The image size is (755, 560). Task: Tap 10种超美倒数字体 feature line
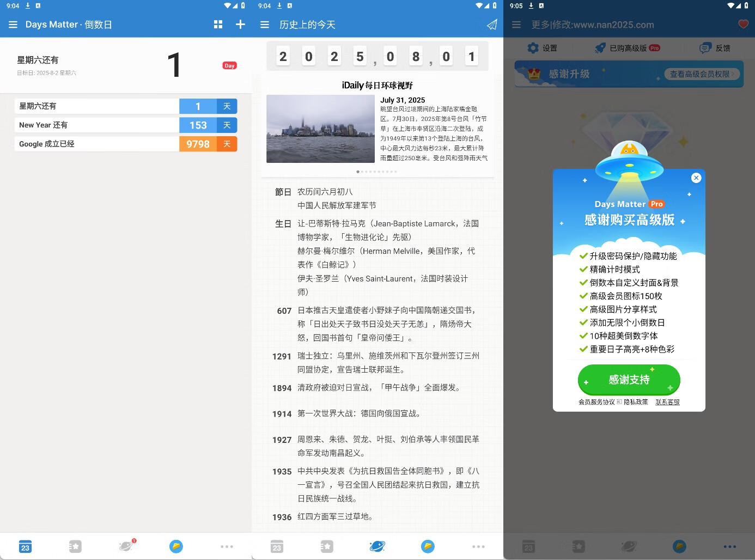coord(618,336)
